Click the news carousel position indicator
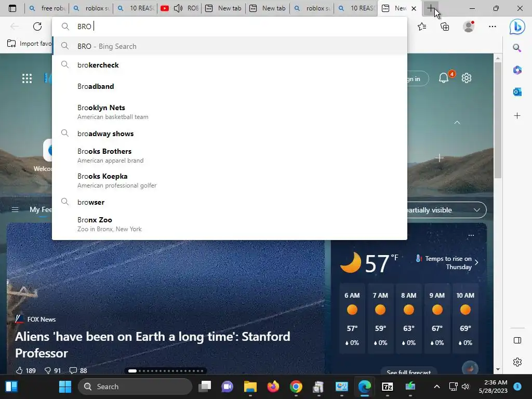This screenshot has width=532, height=399. point(165,371)
